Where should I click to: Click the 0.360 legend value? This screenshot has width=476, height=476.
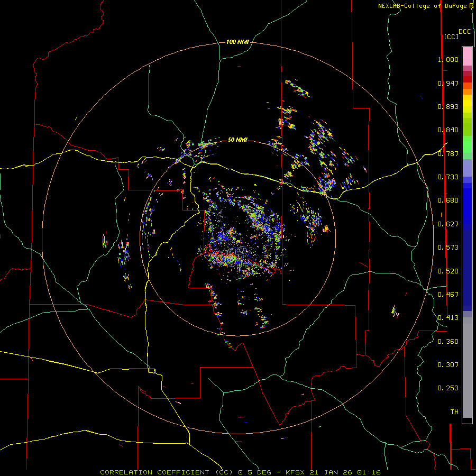click(448, 342)
